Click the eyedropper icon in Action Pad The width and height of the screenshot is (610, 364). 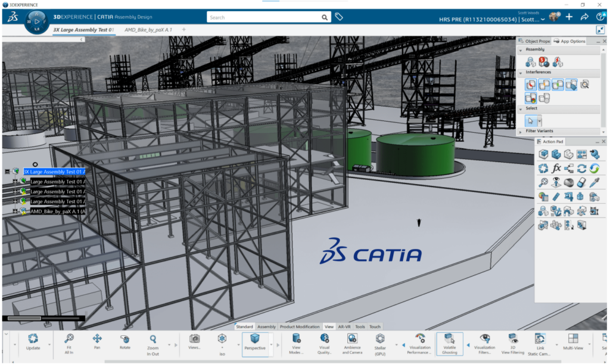(x=595, y=182)
